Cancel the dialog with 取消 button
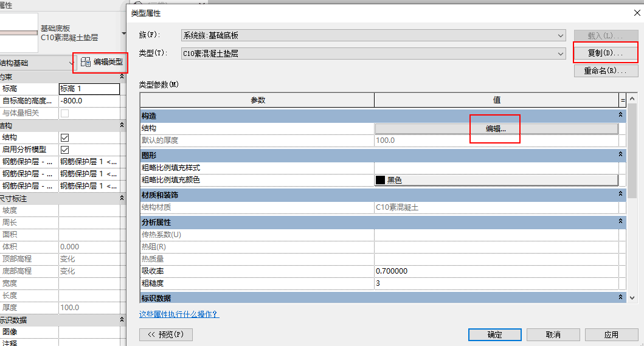The image size is (644, 346). tap(553, 334)
